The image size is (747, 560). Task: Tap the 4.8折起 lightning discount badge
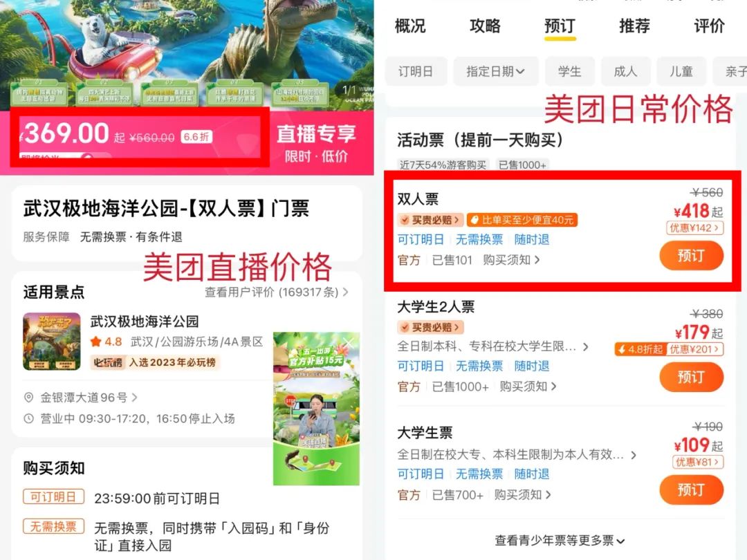click(x=640, y=349)
